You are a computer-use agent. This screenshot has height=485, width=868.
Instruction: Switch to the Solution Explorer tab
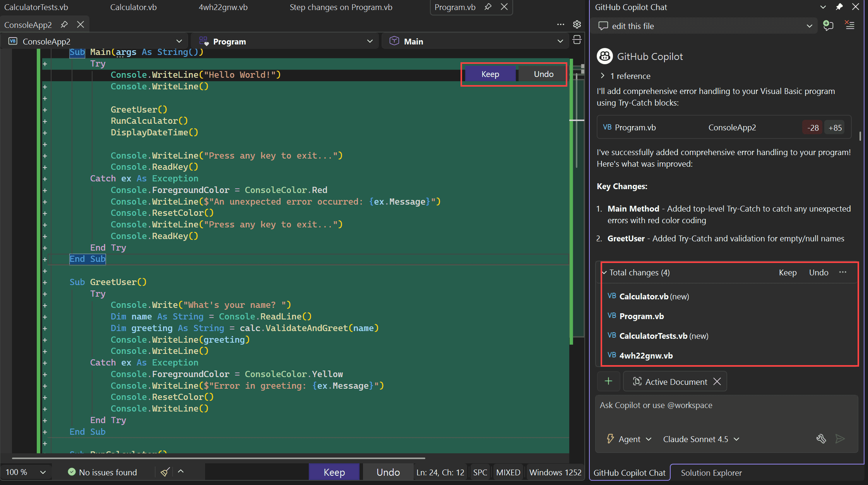coord(711,472)
